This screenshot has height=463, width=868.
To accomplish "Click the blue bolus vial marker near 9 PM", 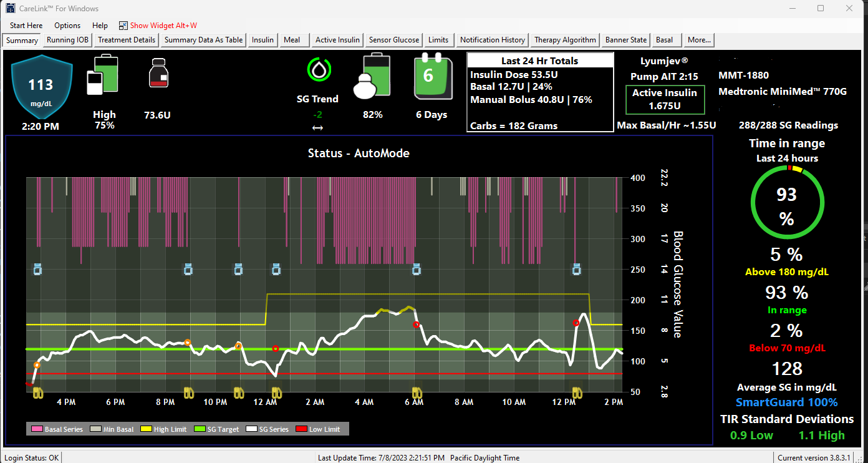I will pos(188,270).
